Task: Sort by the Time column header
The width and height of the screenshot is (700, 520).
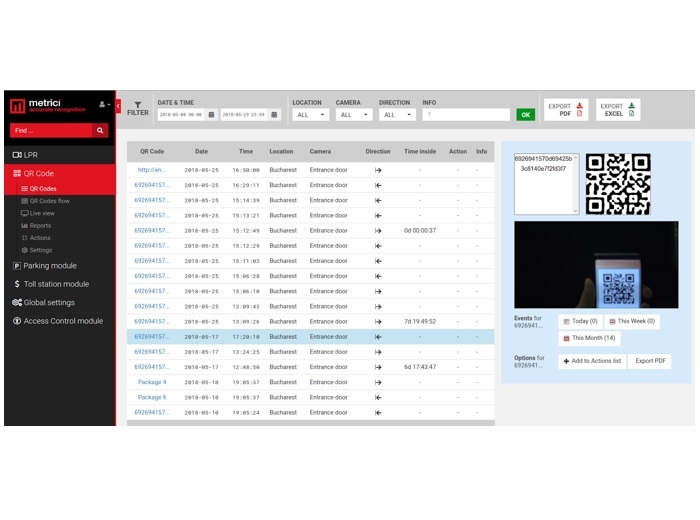Action: pos(246,151)
